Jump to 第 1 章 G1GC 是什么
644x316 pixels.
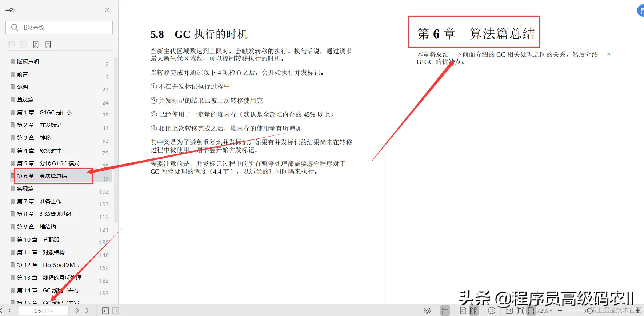(x=45, y=112)
